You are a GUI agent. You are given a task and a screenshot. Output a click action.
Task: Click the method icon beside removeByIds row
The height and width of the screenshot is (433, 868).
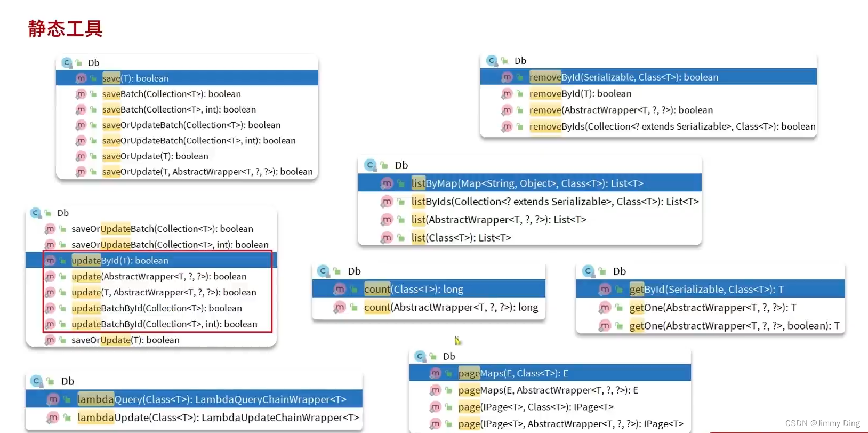(x=507, y=127)
